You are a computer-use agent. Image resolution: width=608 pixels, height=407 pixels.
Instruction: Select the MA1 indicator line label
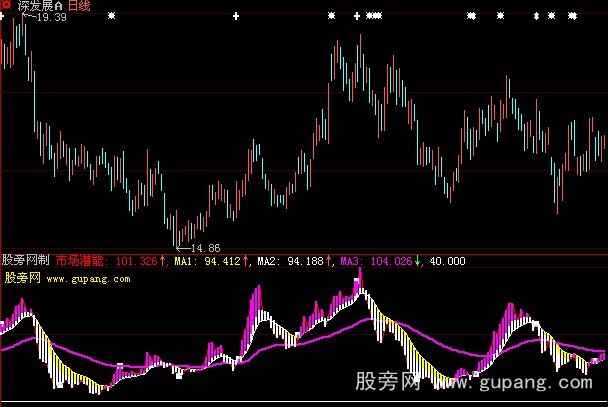(181, 262)
